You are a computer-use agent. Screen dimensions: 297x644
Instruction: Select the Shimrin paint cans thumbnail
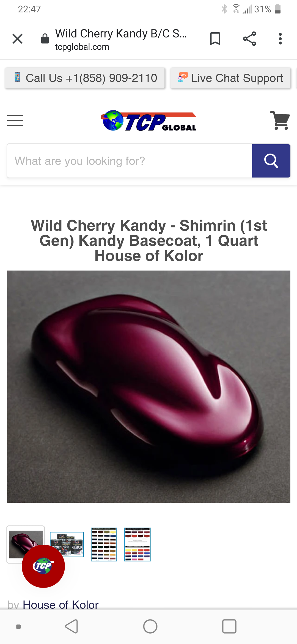pyautogui.click(x=67, y=544)
